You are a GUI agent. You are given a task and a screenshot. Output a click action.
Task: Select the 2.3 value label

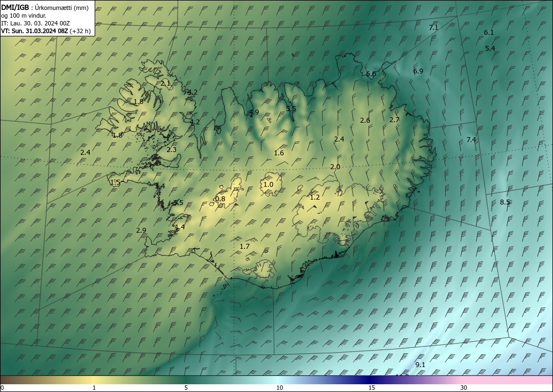(x=171, y=150)
